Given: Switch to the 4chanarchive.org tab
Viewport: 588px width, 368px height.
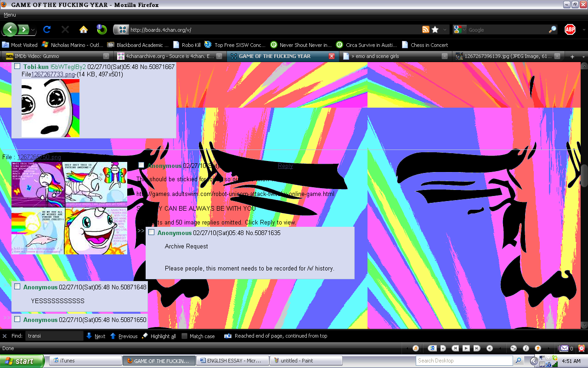Looking at the screenshot, I should pos(170,56).
